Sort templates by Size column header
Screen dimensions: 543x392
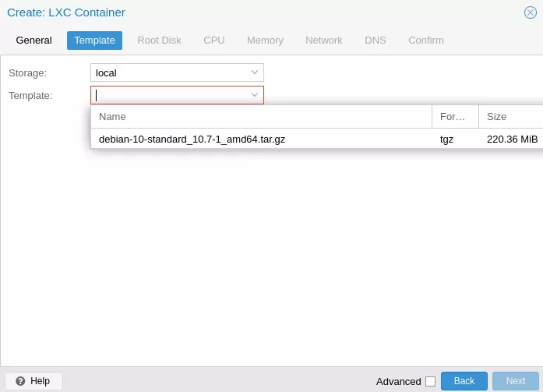[511, 117]
